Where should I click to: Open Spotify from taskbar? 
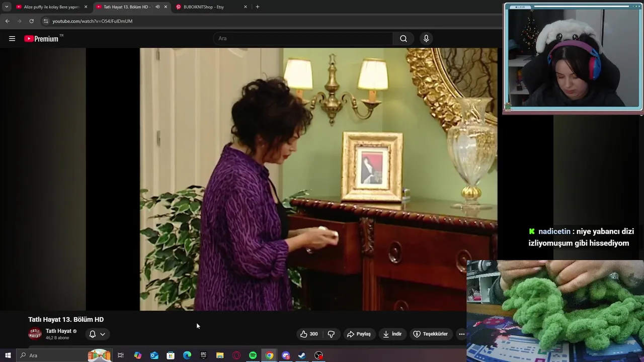tap(253, 355)
